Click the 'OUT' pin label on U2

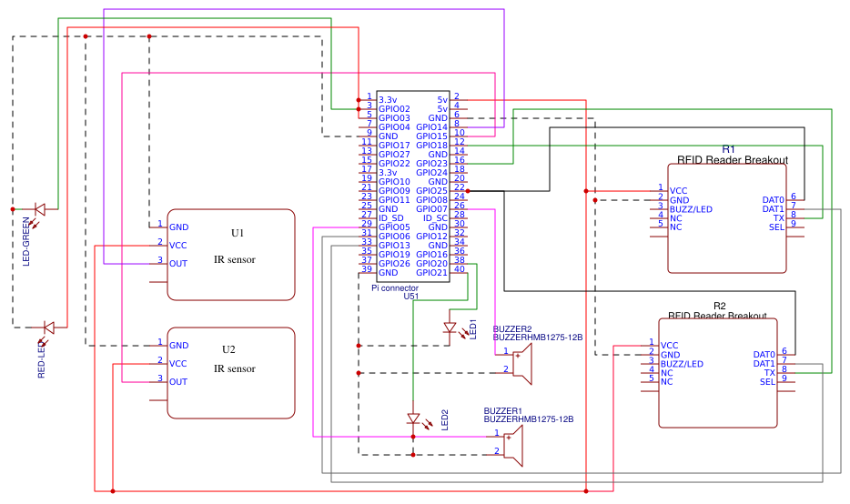pyautogui.click(x=178, y=381)
